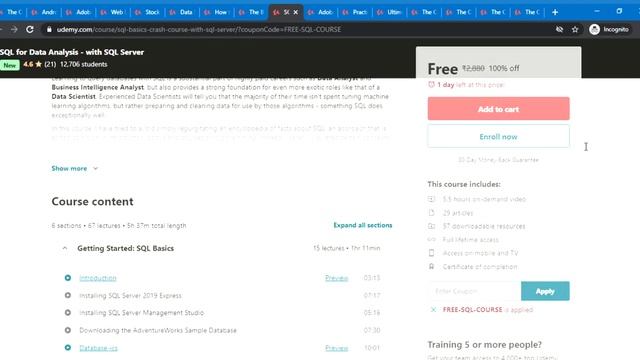Open a new browser tab with the plus icon

coord(555,12)
